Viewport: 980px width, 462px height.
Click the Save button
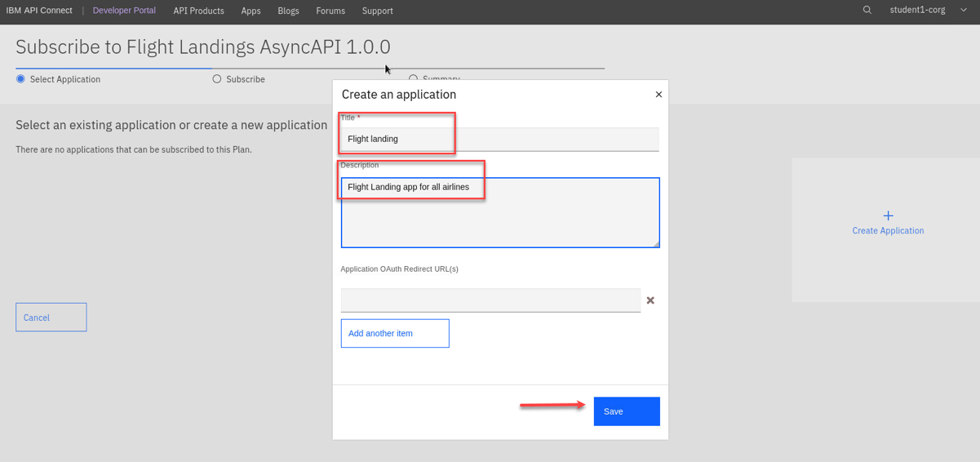[626, 411]
